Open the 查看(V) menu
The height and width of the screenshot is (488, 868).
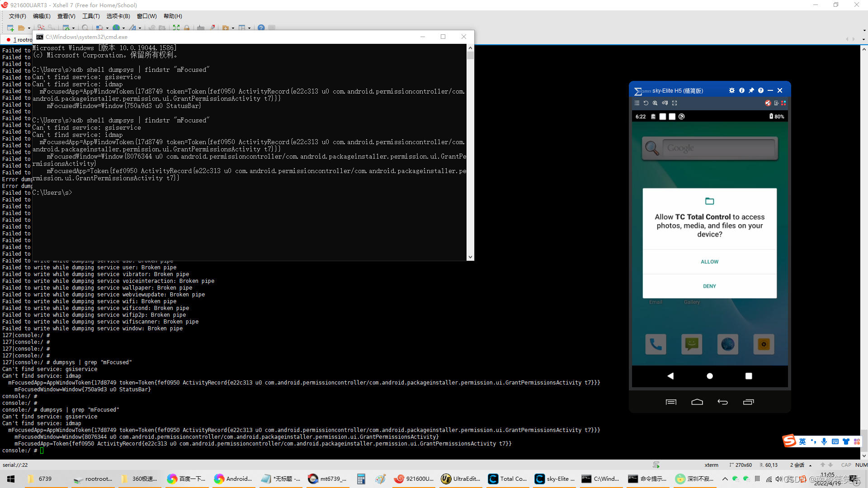coord(66,16)
